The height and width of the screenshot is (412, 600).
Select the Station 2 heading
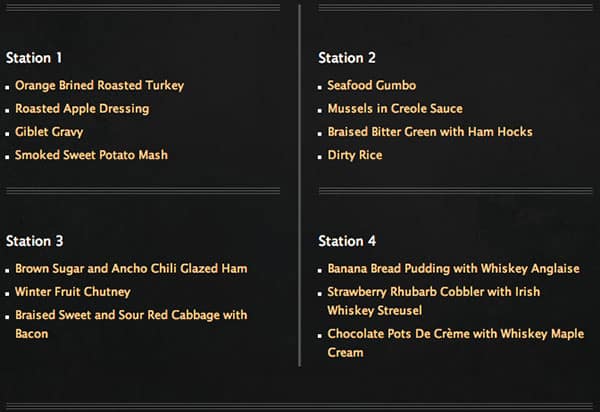coord(347,58)
